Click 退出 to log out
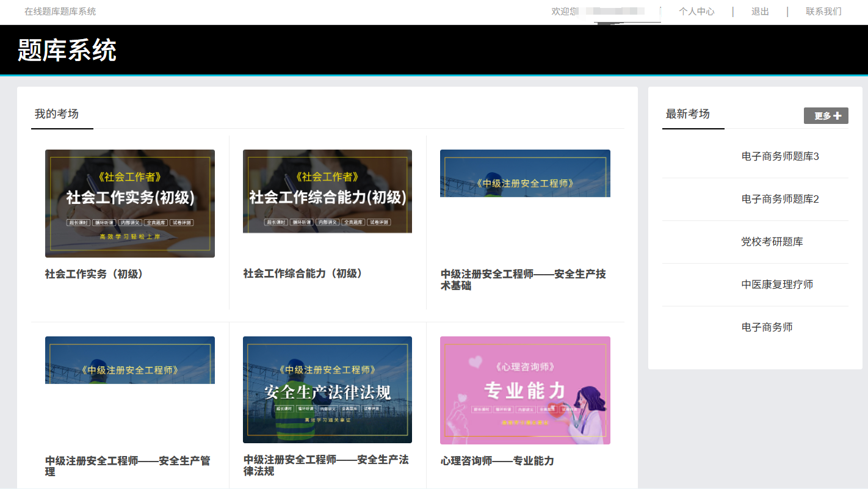 tap(760, 12)
